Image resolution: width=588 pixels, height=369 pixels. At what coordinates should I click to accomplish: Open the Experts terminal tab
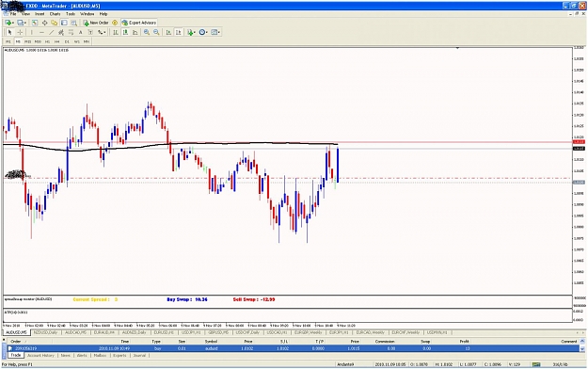click(119, 356)
